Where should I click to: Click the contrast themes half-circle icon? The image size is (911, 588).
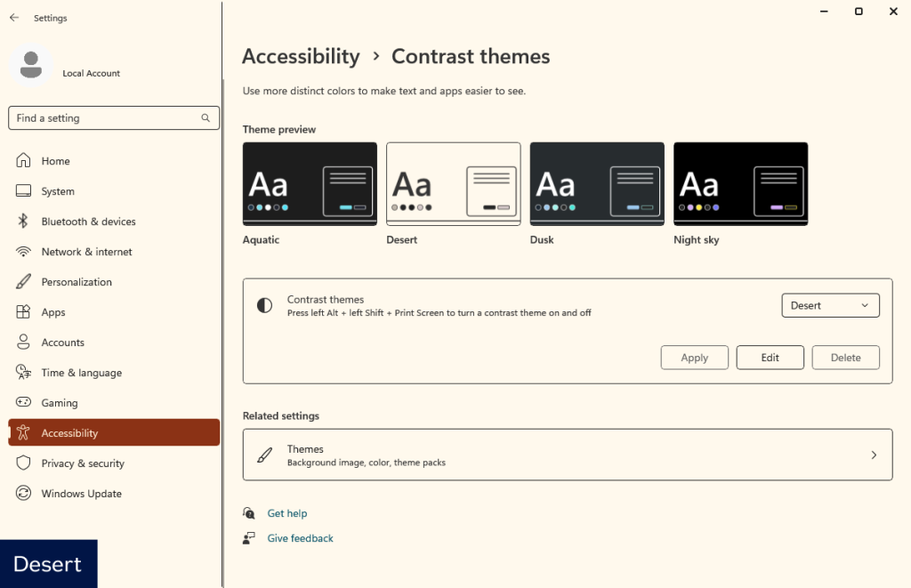(x=263, y=305)
